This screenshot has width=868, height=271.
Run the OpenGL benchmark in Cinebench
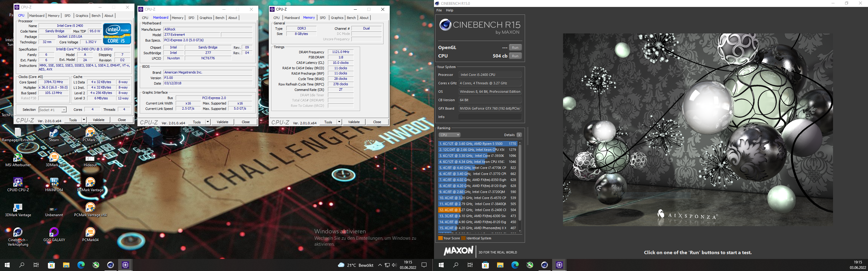point(515,48)
